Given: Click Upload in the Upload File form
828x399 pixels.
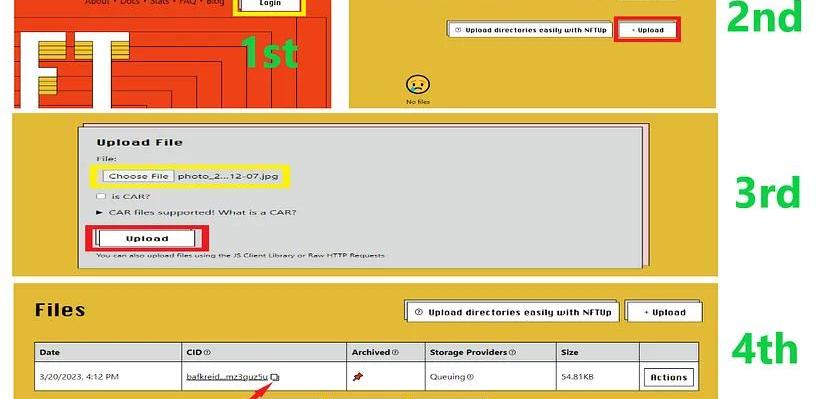Looking at the screenshot, I should [147, 239].
